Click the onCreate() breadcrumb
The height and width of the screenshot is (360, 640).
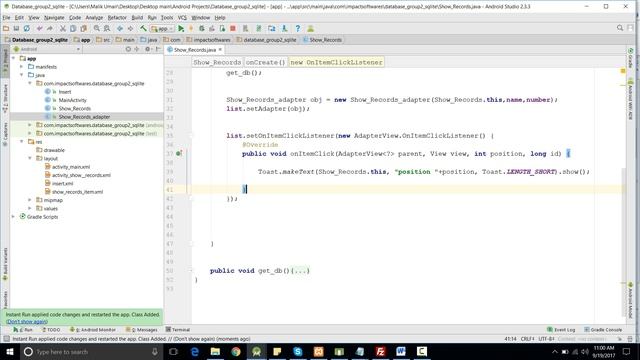(265, 62)
